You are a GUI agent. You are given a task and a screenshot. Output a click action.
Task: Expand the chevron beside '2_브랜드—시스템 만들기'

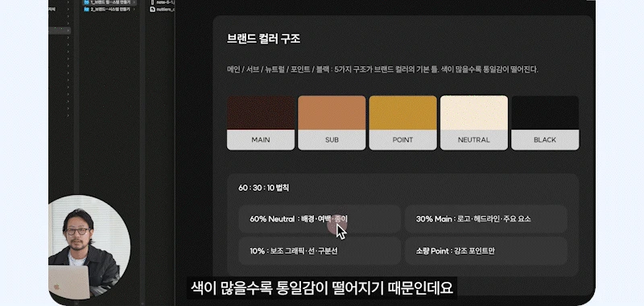[134, 9]
